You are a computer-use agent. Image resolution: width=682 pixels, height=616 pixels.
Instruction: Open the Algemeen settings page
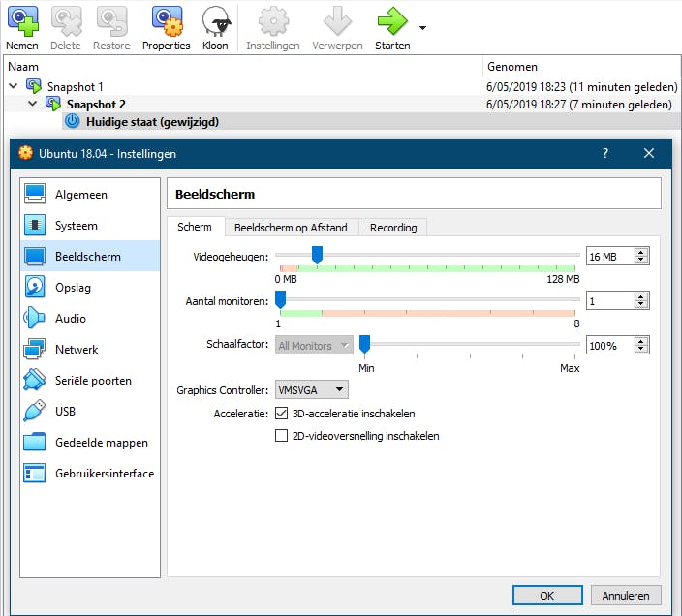pos(90,194)
